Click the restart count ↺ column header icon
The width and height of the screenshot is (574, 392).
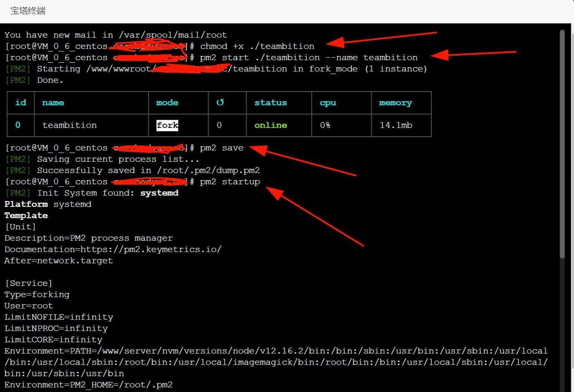(x=220, y=103)
